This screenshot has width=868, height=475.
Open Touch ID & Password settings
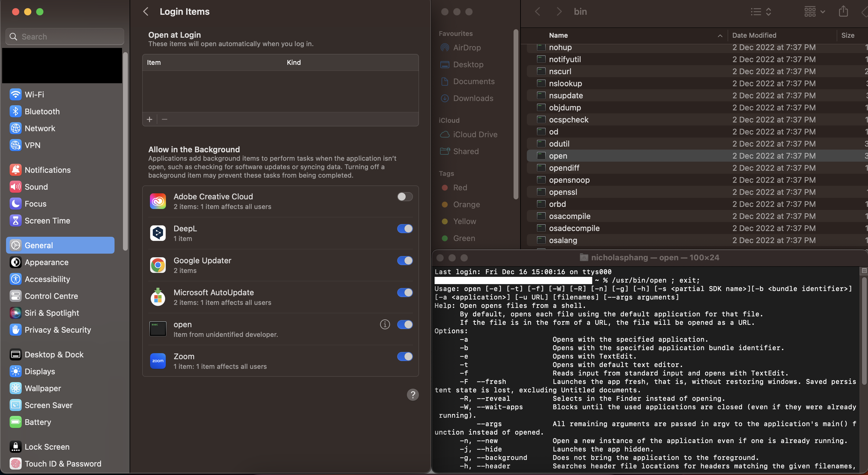pyautogui.click(x=63, y=464)
